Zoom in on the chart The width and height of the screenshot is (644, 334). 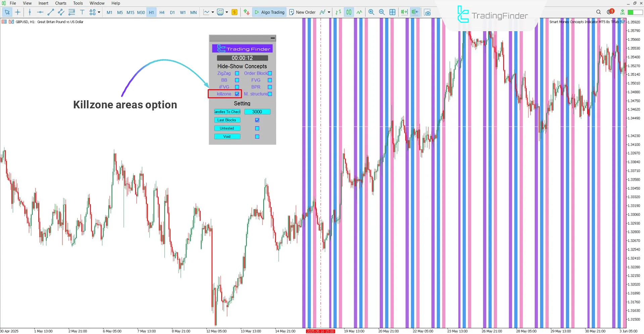(371, 12)
